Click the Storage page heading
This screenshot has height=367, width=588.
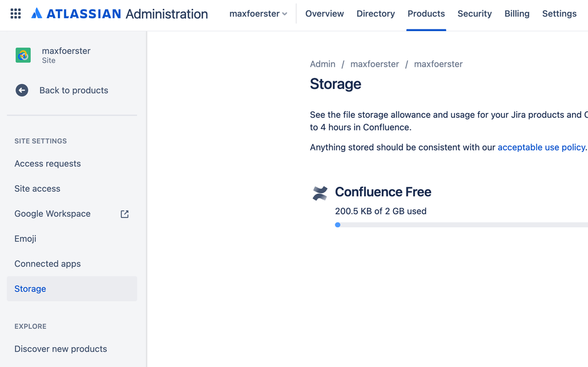pyautogui.click(x=335, y=84)
